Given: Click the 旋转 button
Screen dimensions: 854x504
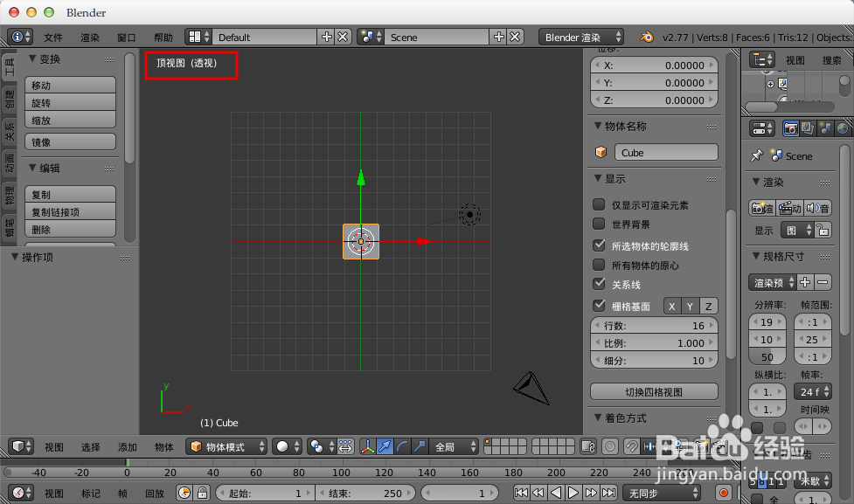Looking at the screenshot, I should pos(70,102).
